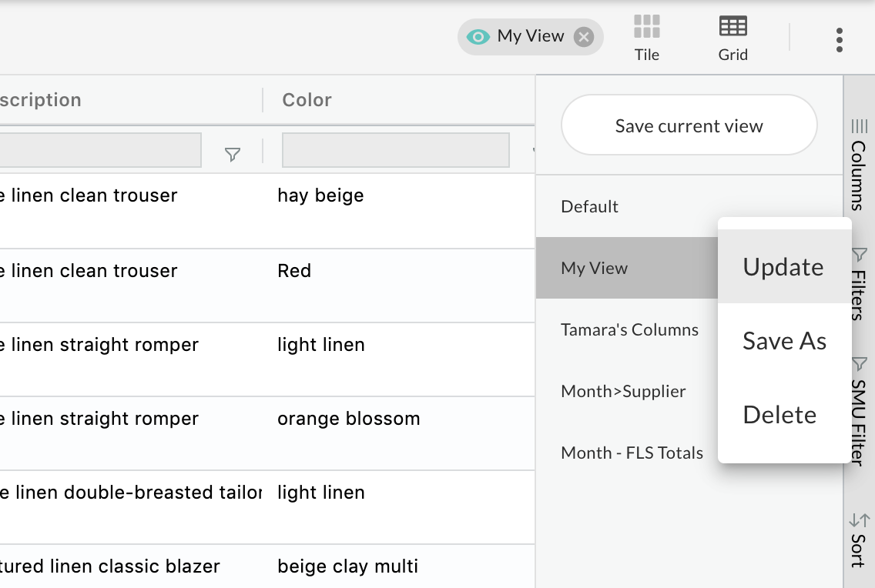Switch to Grid layout
Image resolution: width=875 pixels, height=588 pixels.
733,38
